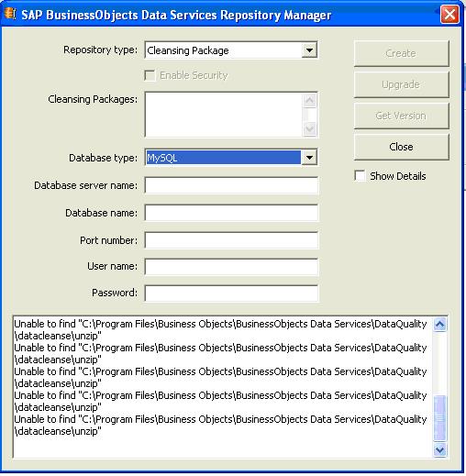Focus the Database server name field
The height and width of the screenshot is (476, 466).
pos(231,185)
